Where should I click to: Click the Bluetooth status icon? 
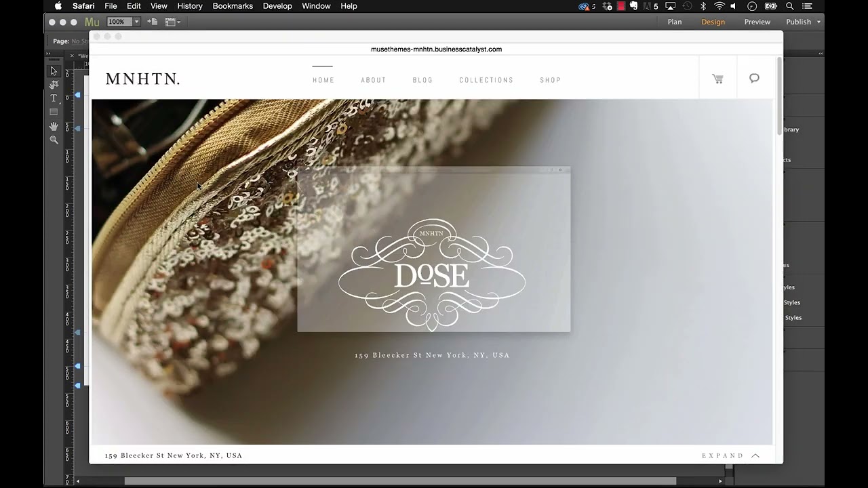(703, 6)
